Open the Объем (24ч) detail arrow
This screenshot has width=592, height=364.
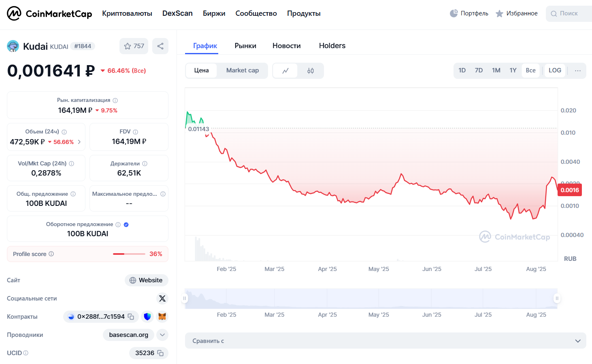(79, 142)
